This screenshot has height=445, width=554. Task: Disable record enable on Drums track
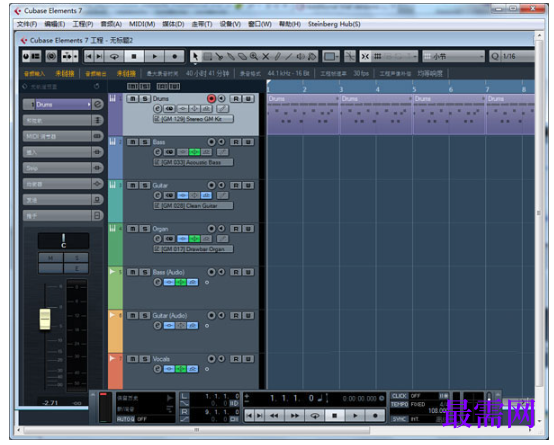[x=211, y=99]
